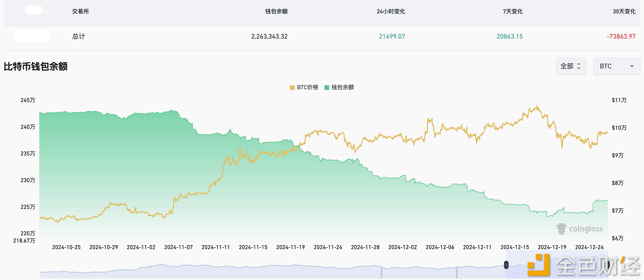Open the BTC unit dropdown
Viewport: 644px width, 280px height.
(617, 66)
